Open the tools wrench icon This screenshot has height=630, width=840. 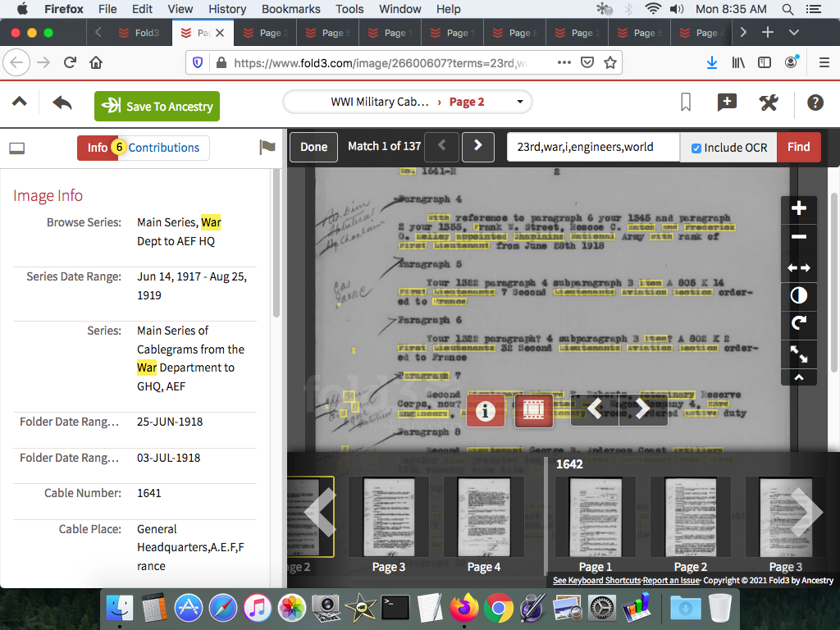click(x=769, y=103)
